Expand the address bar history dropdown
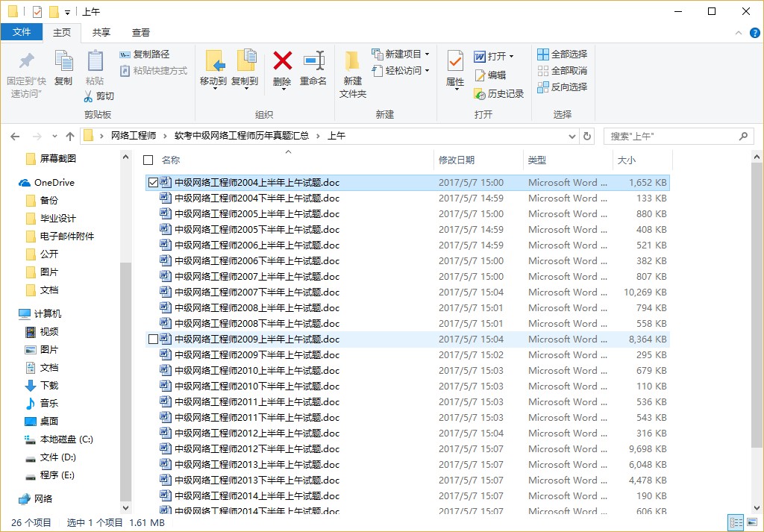 pyautogui.click(x=572, y=137)
